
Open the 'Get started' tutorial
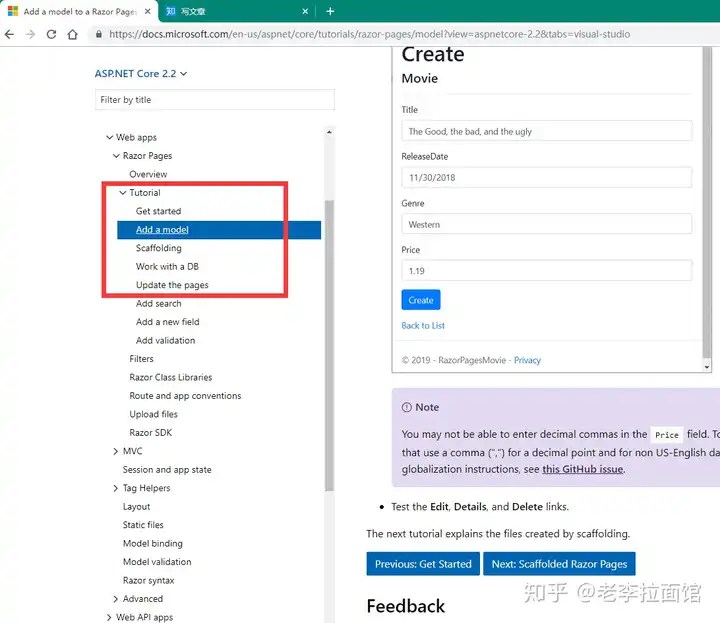point(158,211)
